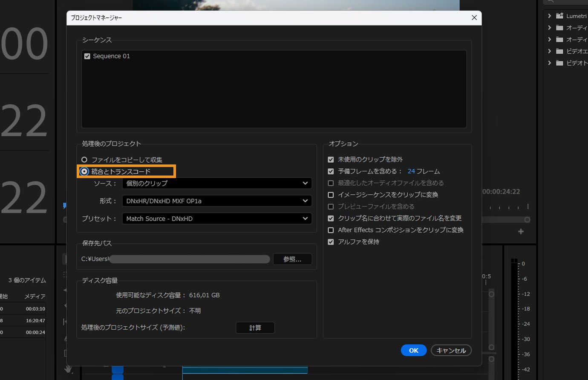Click the 616,01 GB disk space value

click(205, 295)
